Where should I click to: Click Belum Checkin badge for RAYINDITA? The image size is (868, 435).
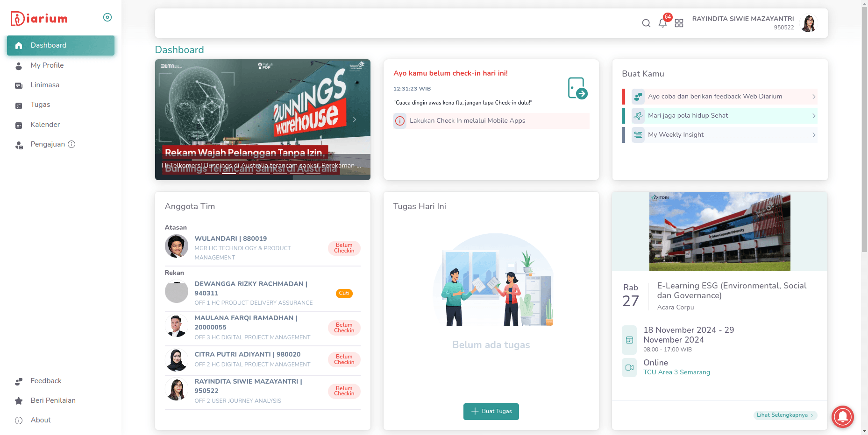(344, 391)
